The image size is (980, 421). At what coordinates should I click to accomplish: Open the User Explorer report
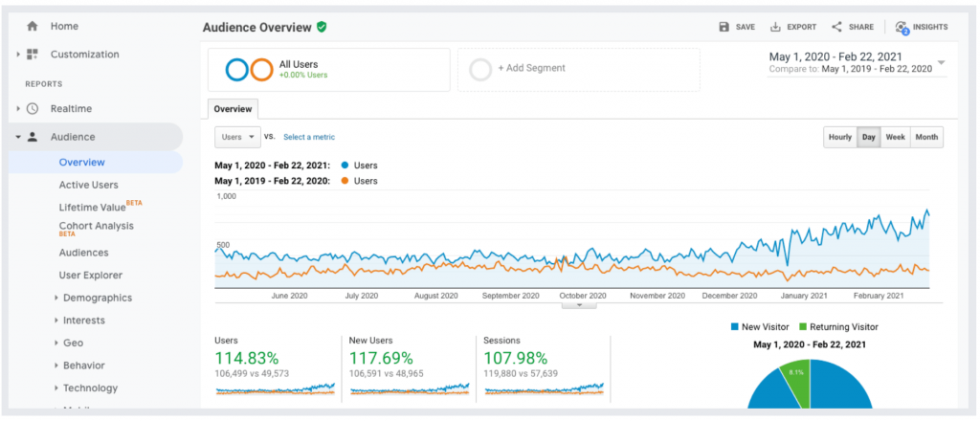tap(91, 275)
